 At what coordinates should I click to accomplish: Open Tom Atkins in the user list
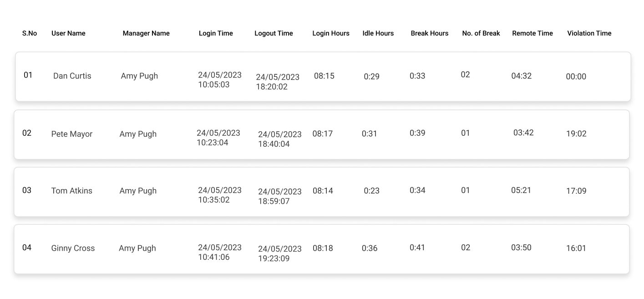(72, 191)
